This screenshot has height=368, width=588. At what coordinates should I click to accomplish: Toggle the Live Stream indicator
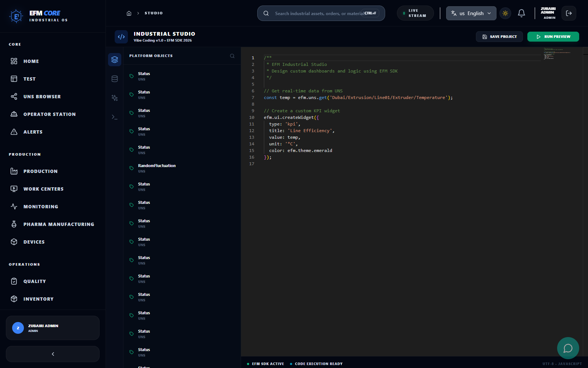coord(415,13)
